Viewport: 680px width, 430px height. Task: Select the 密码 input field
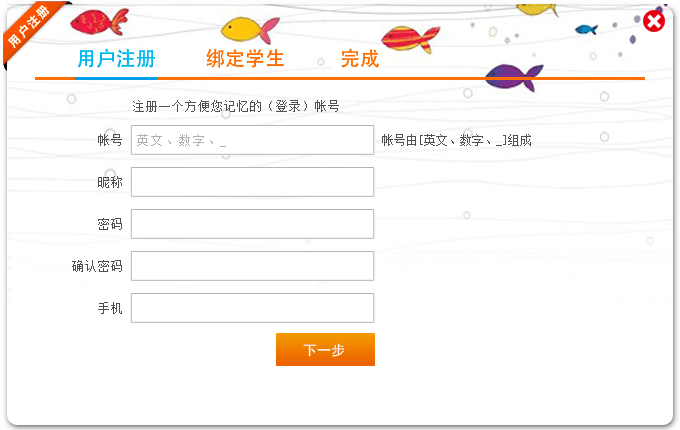coord(252,224)
